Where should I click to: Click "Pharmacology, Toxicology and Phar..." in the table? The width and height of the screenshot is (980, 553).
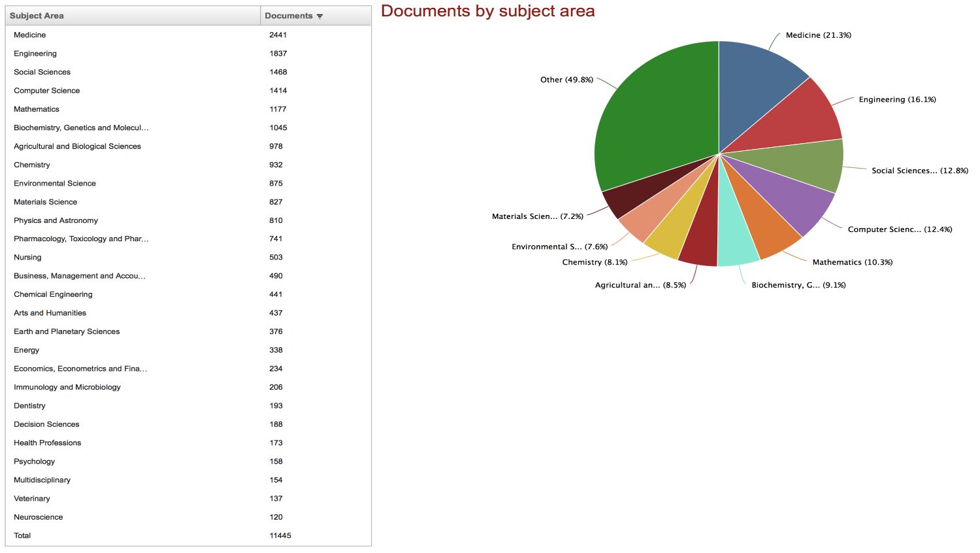point(81,239)
